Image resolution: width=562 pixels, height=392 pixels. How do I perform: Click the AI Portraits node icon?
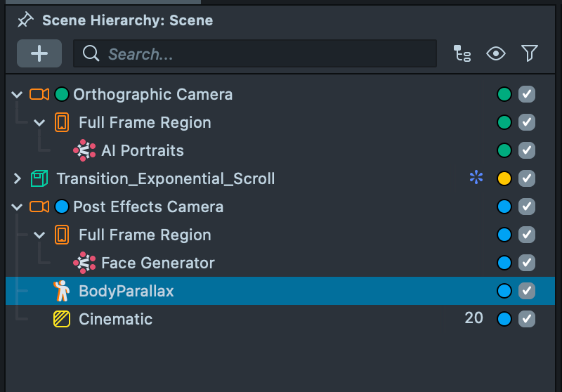84,150
